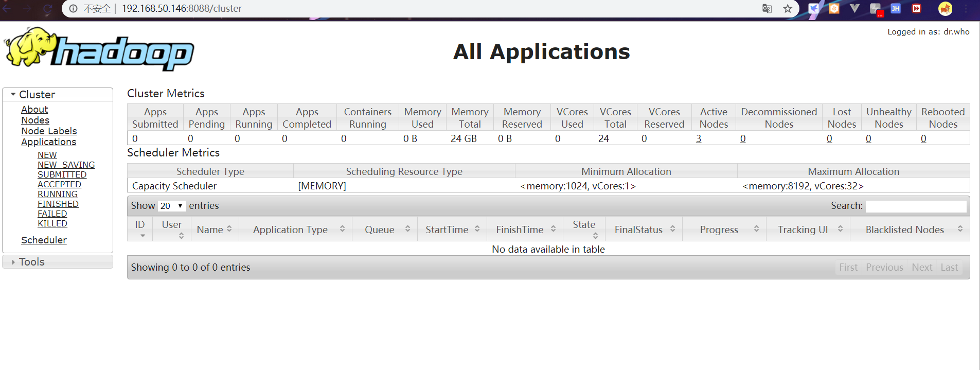Image resolution: width=980 pixels, height=370 pixels.
Task: Click the Rebooted Nodes count 0
Action: tap(923, 138)
